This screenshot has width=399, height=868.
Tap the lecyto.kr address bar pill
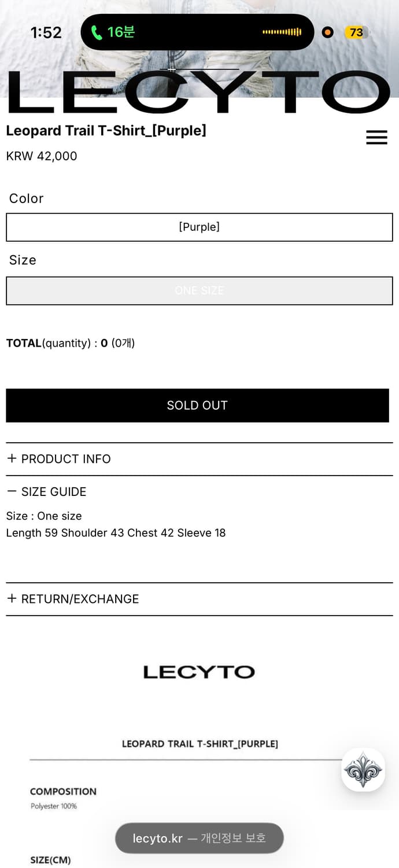pos(199,838)
